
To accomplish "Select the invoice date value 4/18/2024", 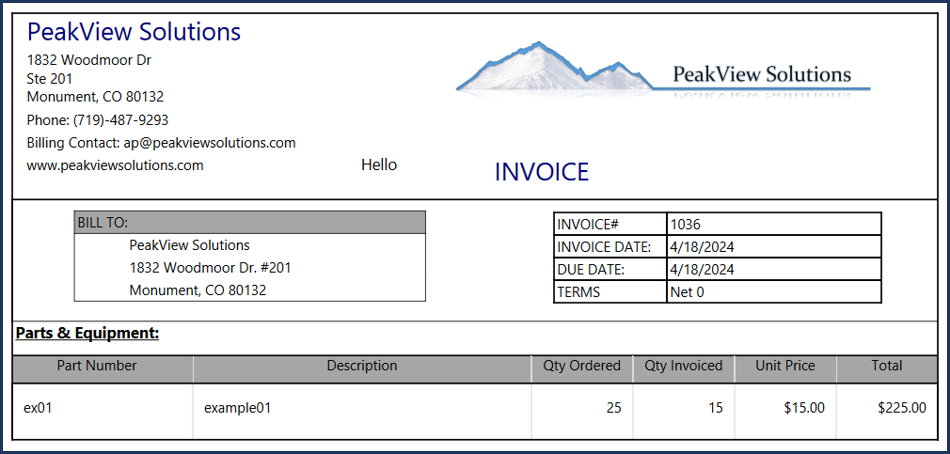I will click(702, 247).
